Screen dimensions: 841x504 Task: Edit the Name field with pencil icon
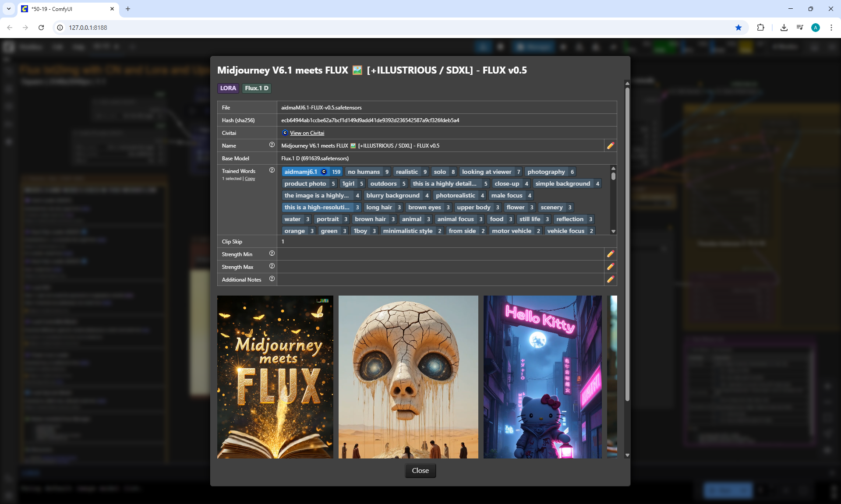click(x=610, y=146)
